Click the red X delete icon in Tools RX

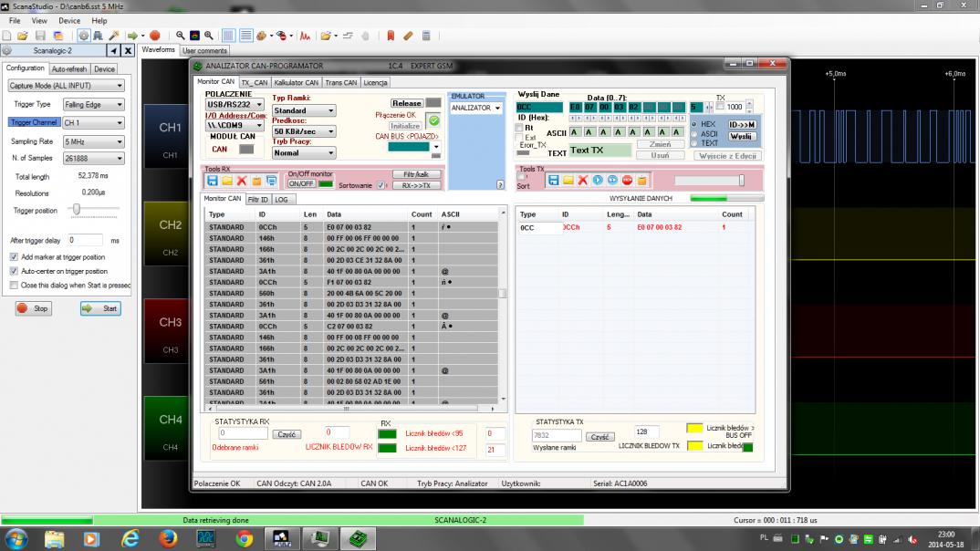tap(242, 181)
